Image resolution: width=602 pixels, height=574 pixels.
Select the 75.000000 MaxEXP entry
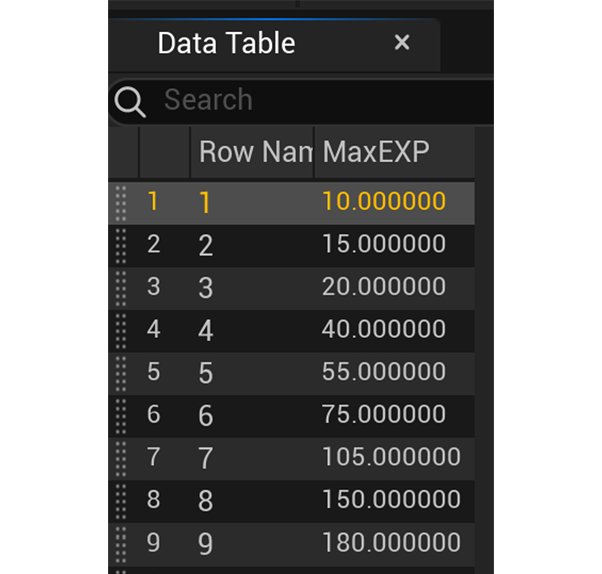coord(384,415)
